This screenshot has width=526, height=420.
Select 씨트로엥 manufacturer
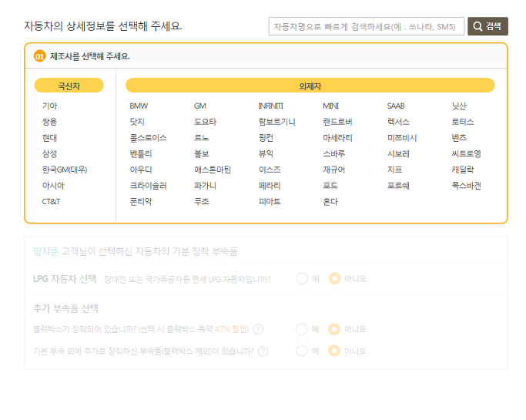[x=467, y=154]
